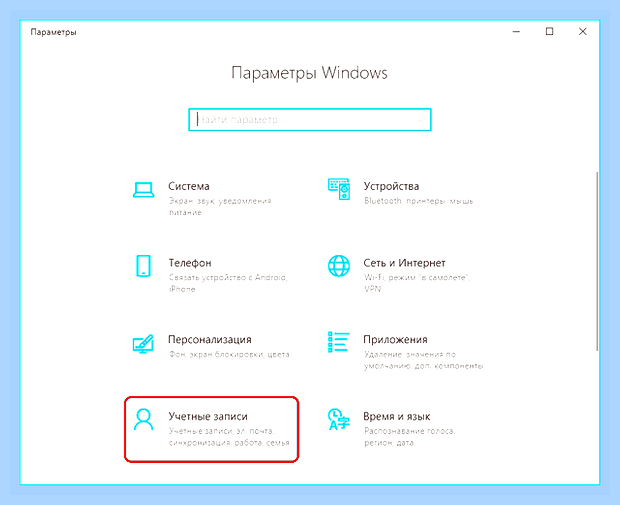
Task: Open the Персонализация paintbrush icon
Action: pyautogui.click(x=143, y=343)
